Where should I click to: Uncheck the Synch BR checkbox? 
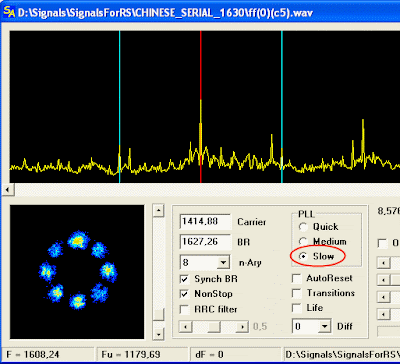[184, 279]
